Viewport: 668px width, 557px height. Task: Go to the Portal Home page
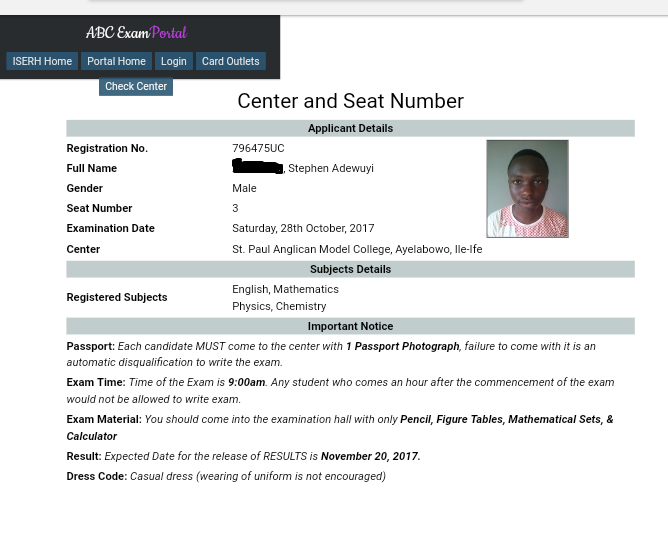(116, 61)
